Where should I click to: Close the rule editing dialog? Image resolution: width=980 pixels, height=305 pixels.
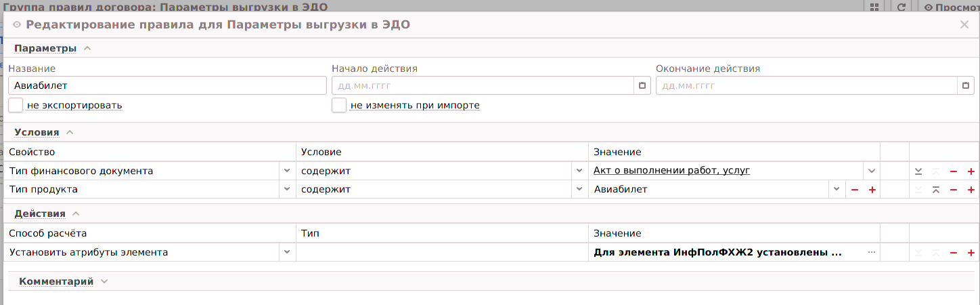pyautogui.click(x=964, y=25)
